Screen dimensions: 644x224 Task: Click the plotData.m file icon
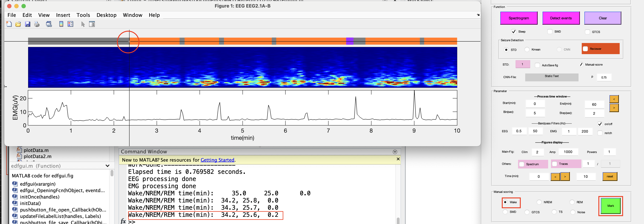tap(19, 150)
